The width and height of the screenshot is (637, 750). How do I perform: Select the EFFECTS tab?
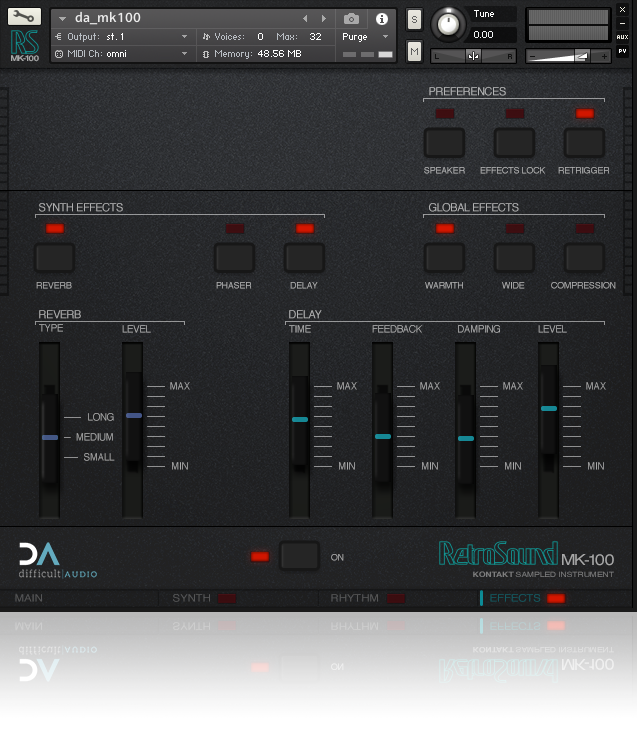[x=515, y=598]
